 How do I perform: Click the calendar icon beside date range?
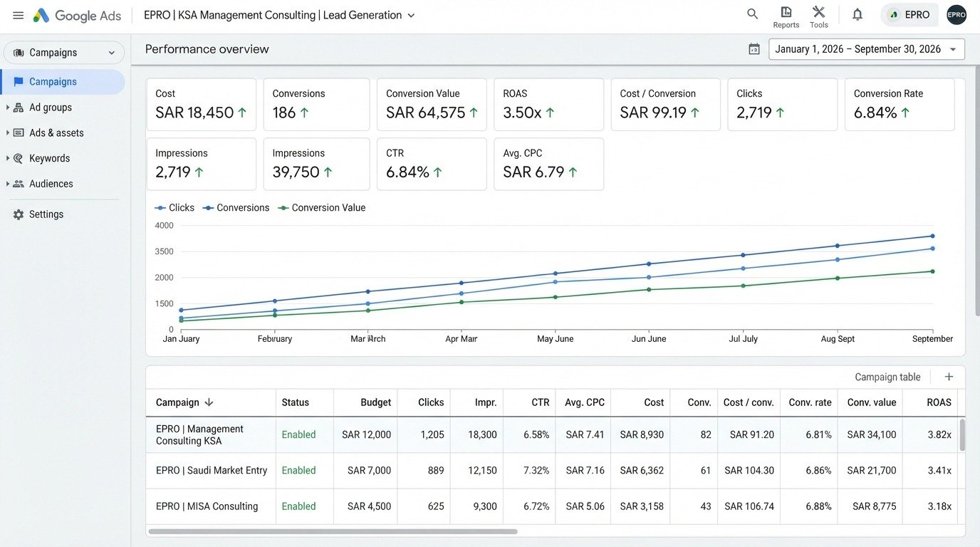(x=754, y=49)
